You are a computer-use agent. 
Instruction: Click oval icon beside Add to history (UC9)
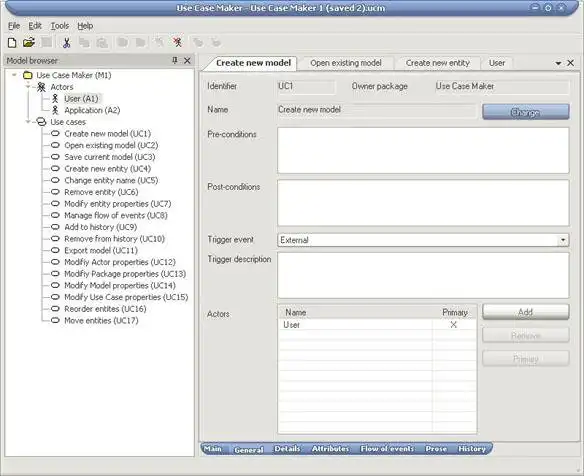coord(55,227)
